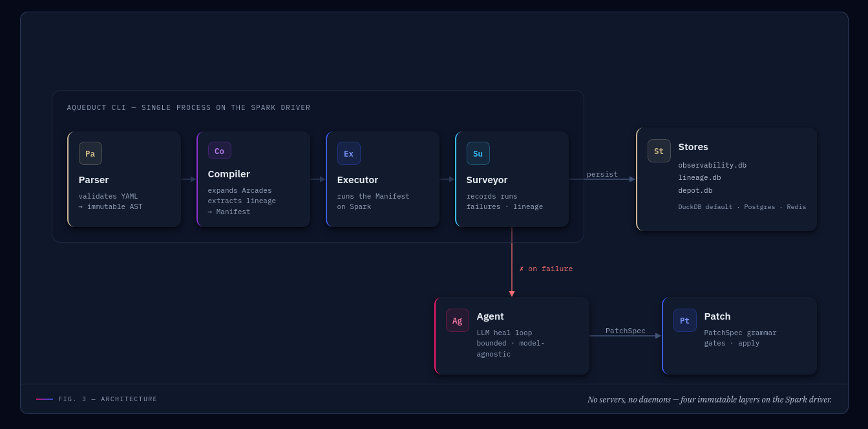Click the Pa icon badge on Parser

(x=90, y=153)
